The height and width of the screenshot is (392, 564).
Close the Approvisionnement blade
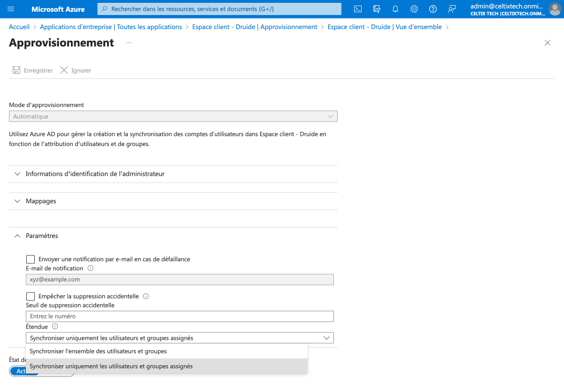pos(548,43)
